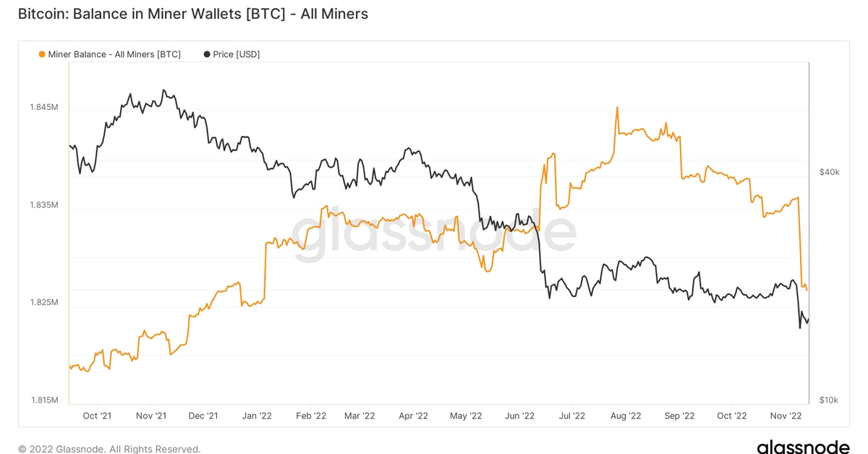Click the glassnode watermark in chart center
The image size is (868, 454).
434,235
